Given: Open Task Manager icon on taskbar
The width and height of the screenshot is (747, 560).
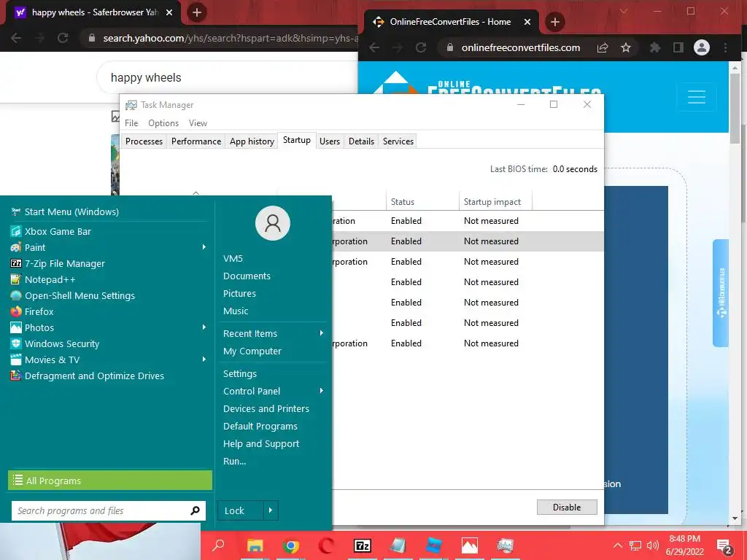Looking at the screenshot, I should tap(505, 545).
